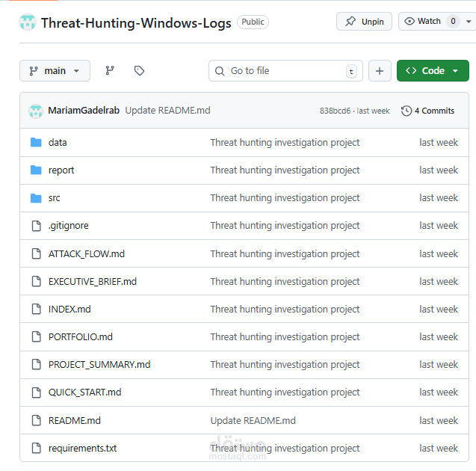
Task: Click MariamGadelrab avatar in commit bar
Action: click(x=36, y=111)
